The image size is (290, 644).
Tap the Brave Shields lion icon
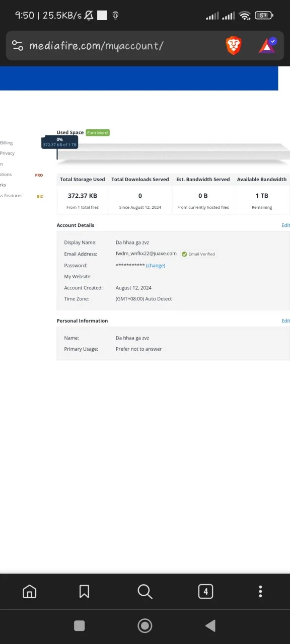pyautogui.click(x=233, y=46)
